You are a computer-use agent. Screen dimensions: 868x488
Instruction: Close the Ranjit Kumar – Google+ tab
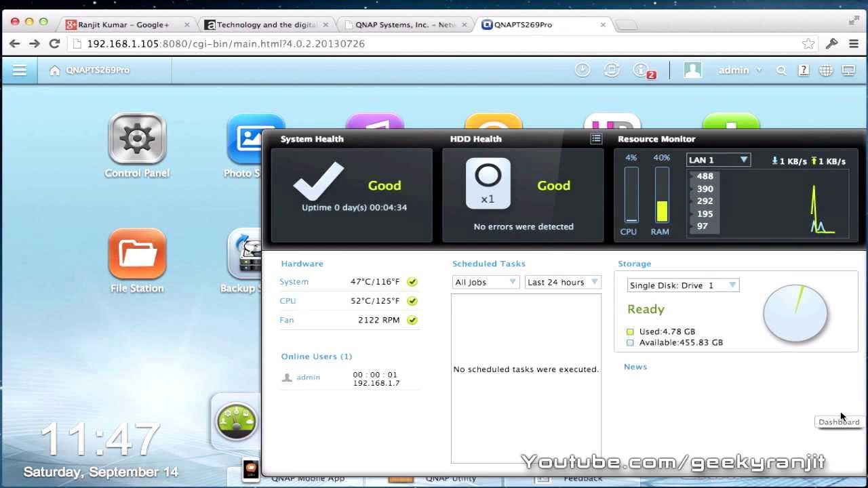[x=187, y=24]
